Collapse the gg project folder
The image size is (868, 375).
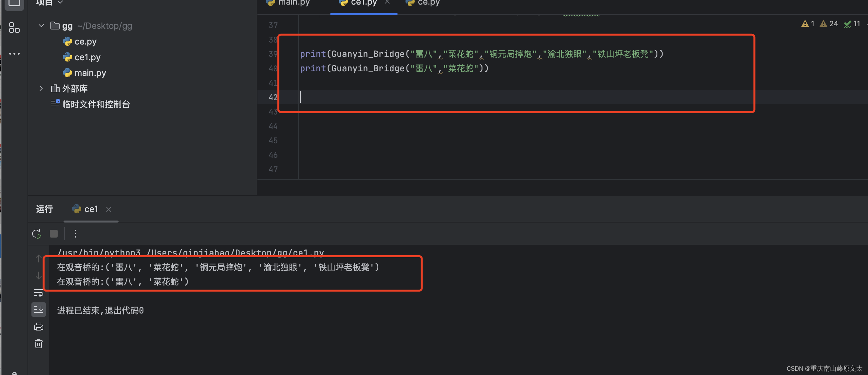coord(41,26)
